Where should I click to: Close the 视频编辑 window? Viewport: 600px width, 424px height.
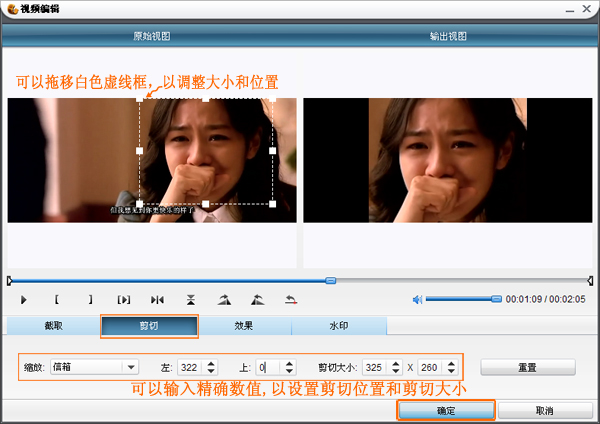(587, 8)
